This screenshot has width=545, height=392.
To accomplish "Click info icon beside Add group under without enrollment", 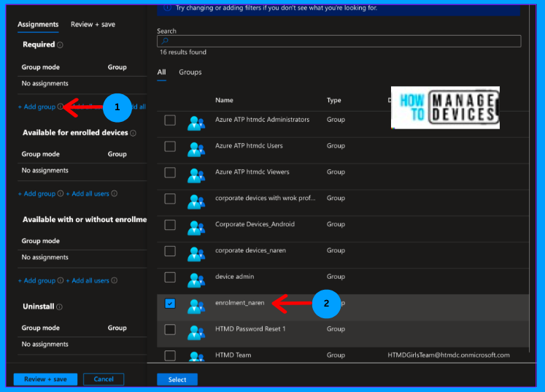I will 61,280.
